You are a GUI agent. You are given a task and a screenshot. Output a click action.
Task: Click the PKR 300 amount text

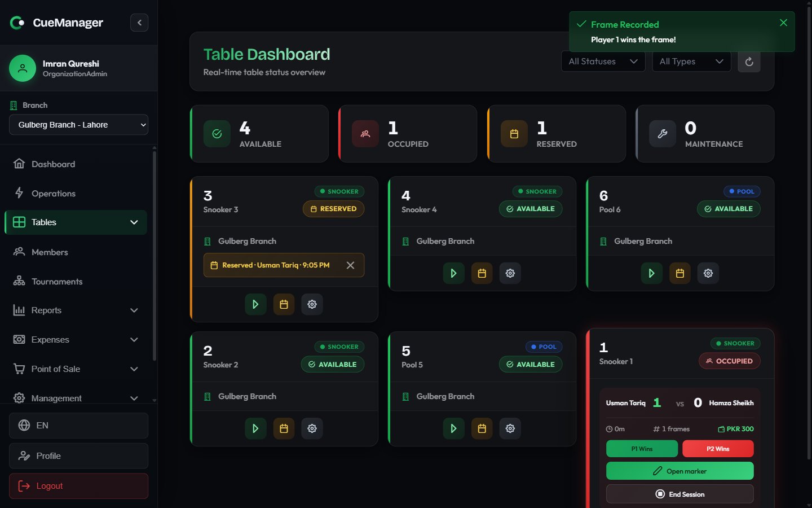740,429
